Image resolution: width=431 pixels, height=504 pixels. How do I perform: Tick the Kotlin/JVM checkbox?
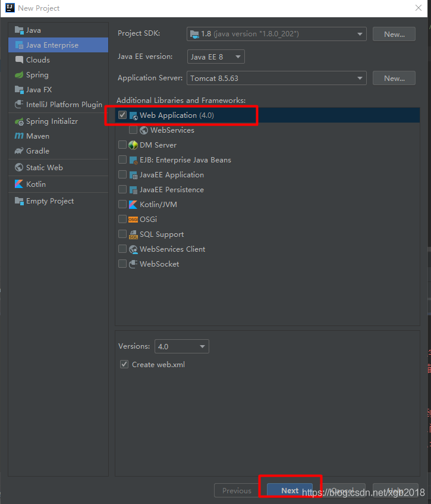122,204
